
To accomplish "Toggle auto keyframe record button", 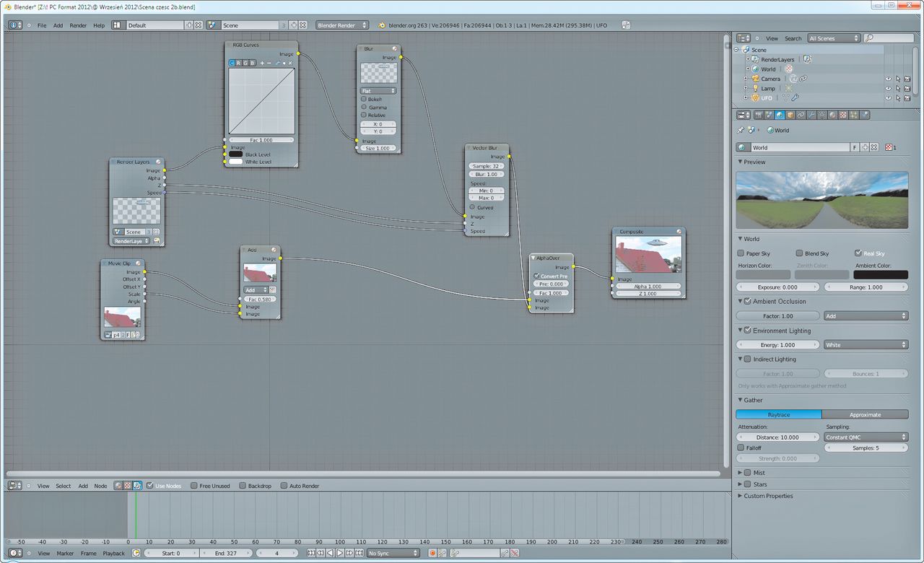I will (x=432, y=553).
